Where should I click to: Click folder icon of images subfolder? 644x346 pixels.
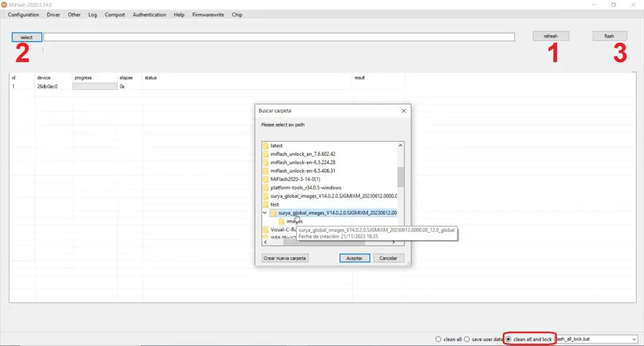[x=281, y=221]
